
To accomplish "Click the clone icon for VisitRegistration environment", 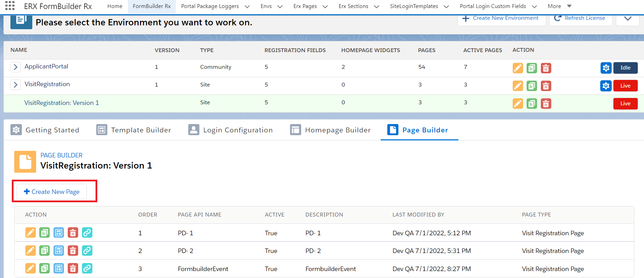I will tap(531, 86).
